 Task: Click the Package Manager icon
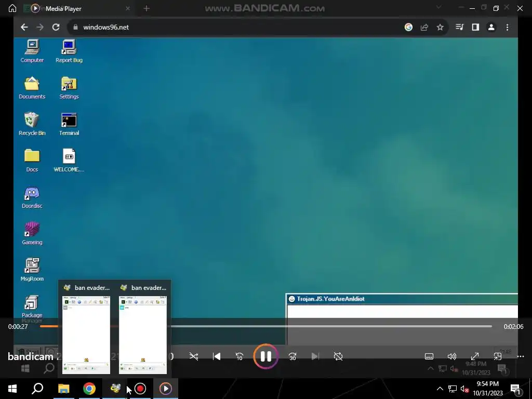[x=32, y=308]
